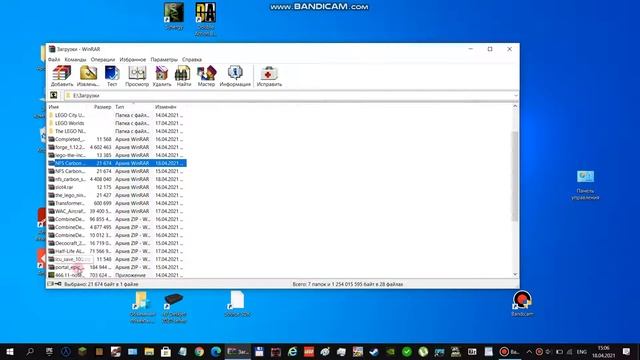Switch to the WinRAR taskbar button
Viewport: 640px width, 360px height.
coord(238,351)
